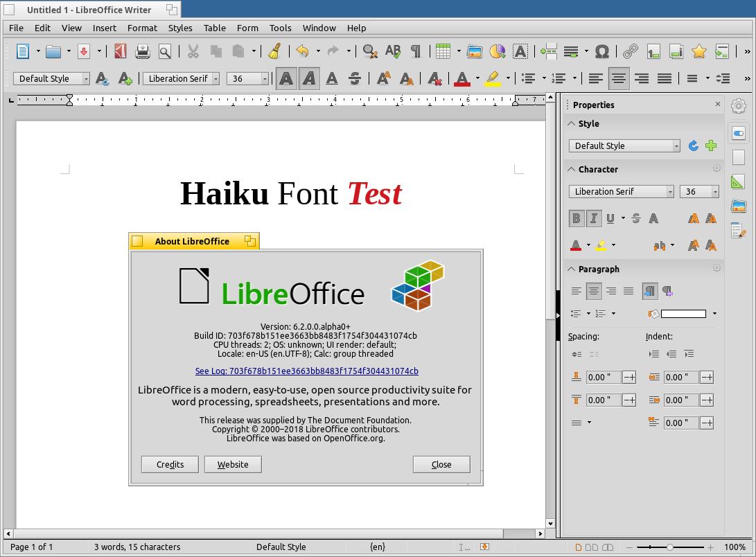Click the Above Paragraph Spacing input field
The height and width of the screenshot is (557, 756).
(x=604, y=378)
